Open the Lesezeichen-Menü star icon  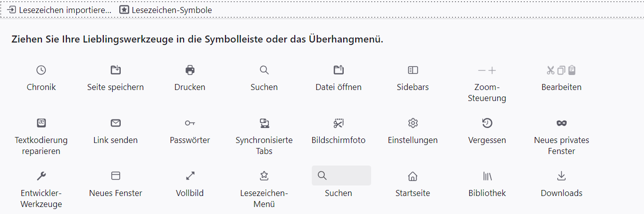(264, 175)
